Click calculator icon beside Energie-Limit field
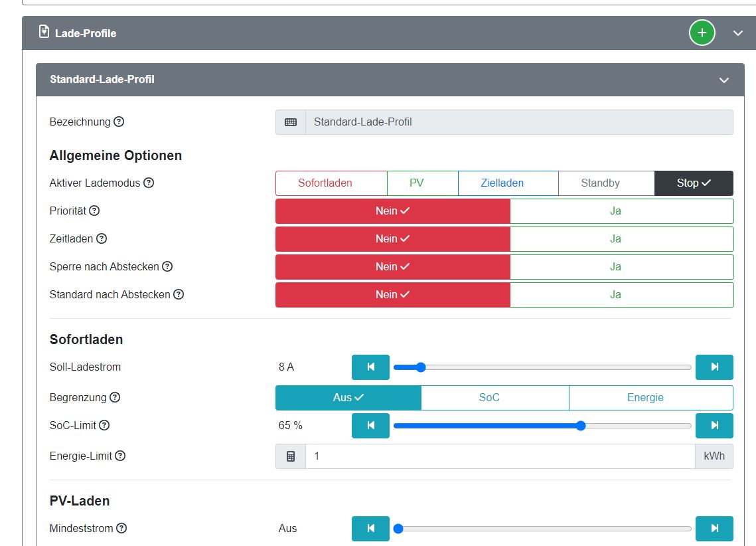 [291, 456]
